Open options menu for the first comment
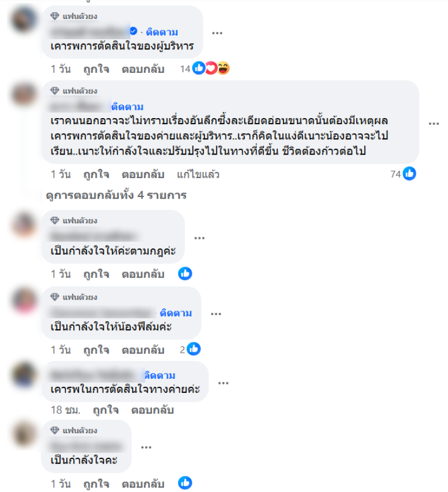 217,32
